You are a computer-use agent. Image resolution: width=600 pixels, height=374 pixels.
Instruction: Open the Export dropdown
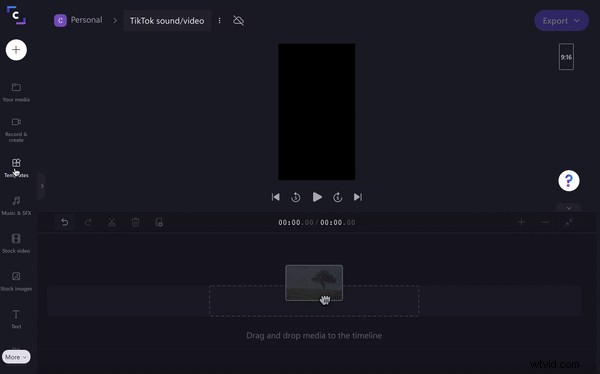[561, 21]
